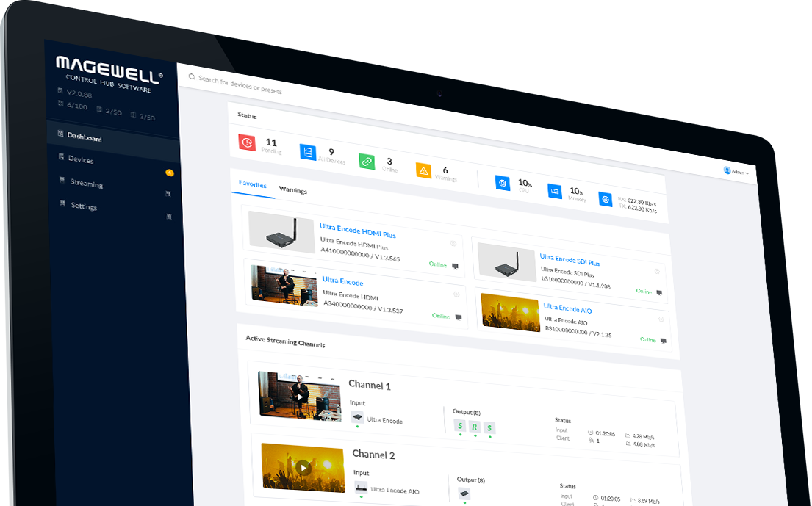Click the monitor icon on the Ultra Encode SDI Plus card

659,293
